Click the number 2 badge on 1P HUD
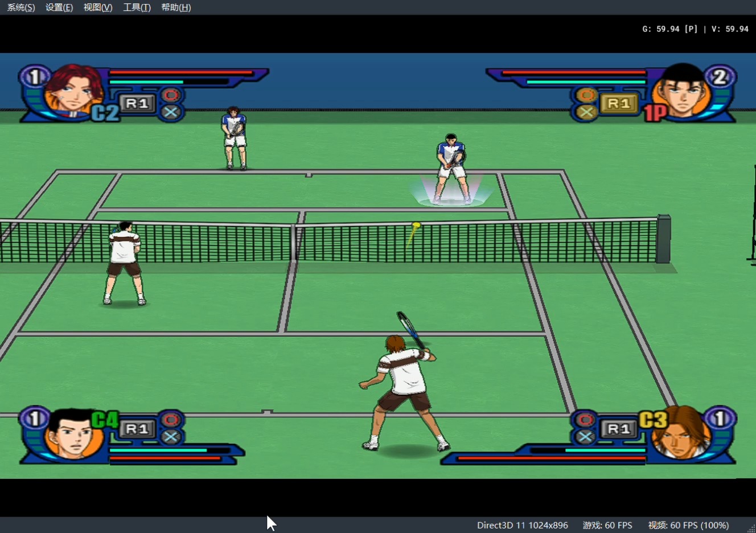This screenshot has width=756, height=533. point(721,77)
